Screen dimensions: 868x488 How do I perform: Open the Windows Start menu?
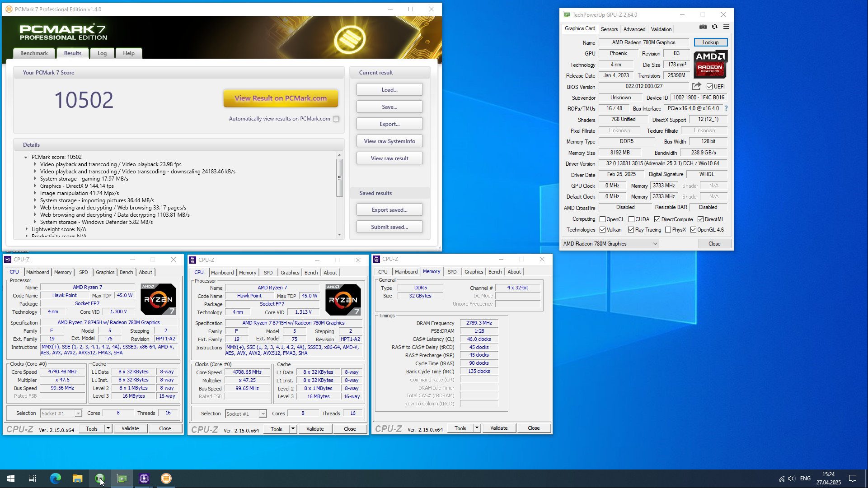point(11,479)
